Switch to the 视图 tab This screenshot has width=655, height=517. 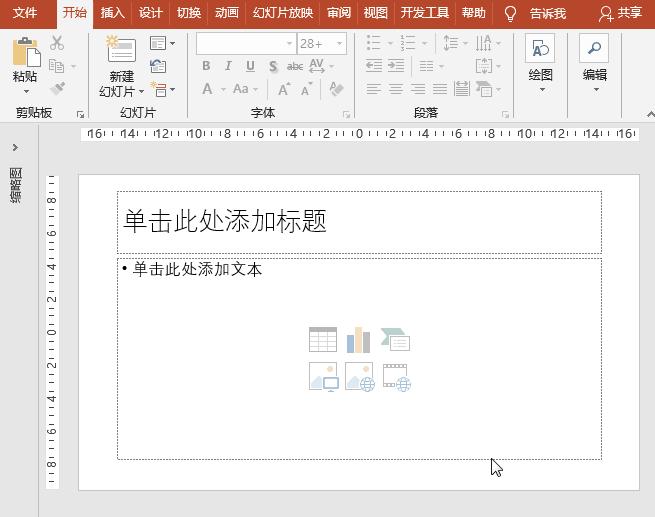[x=376, y=13]
